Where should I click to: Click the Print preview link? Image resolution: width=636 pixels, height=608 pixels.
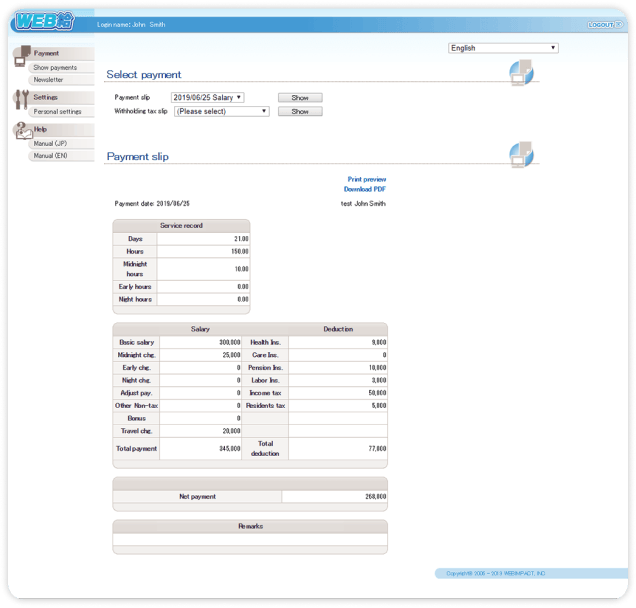[367, 179]
